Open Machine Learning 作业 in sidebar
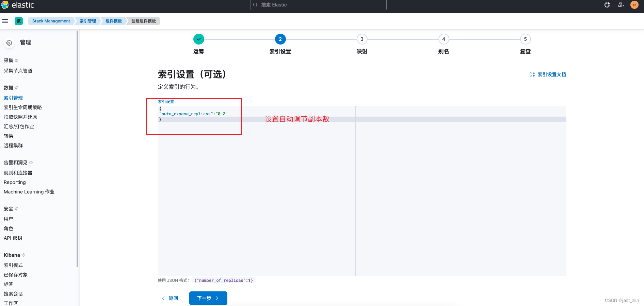The height and width of the screenshot is (306, 644). (x=29, y=192)
